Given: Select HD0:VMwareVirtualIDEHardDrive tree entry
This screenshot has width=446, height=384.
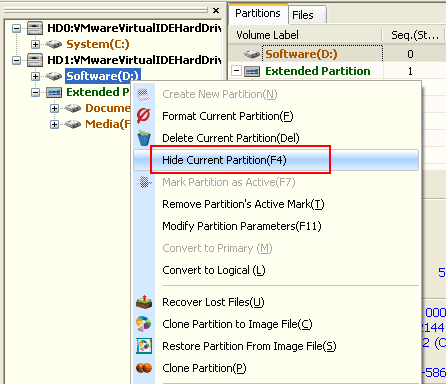Looking at the screenshot, I should click(134, 28).
